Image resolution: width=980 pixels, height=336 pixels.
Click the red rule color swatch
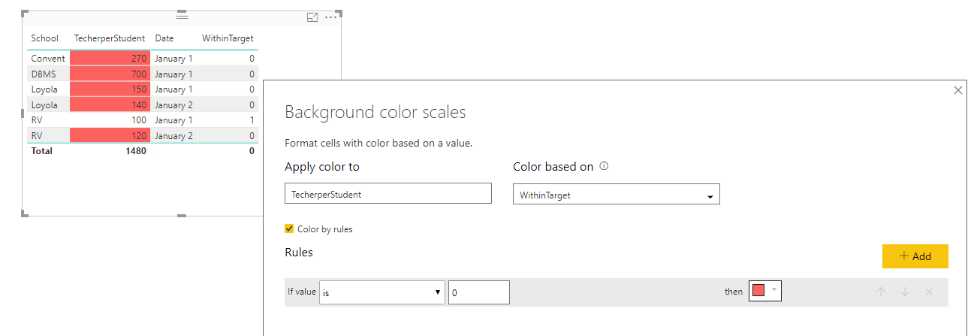(758, 292)
